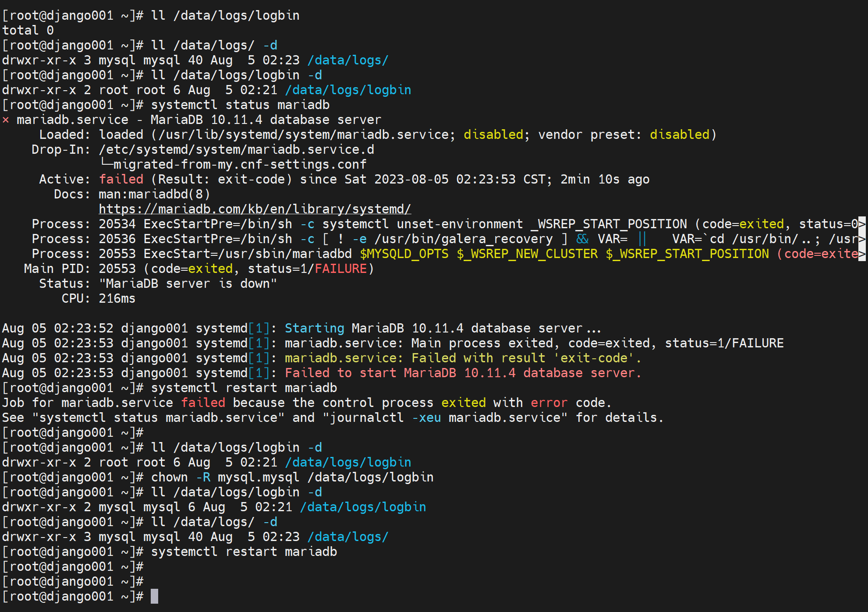Click 'man:mariadbd(8)' docs reference
The image size is (868, 612).
tap(154, 194)
